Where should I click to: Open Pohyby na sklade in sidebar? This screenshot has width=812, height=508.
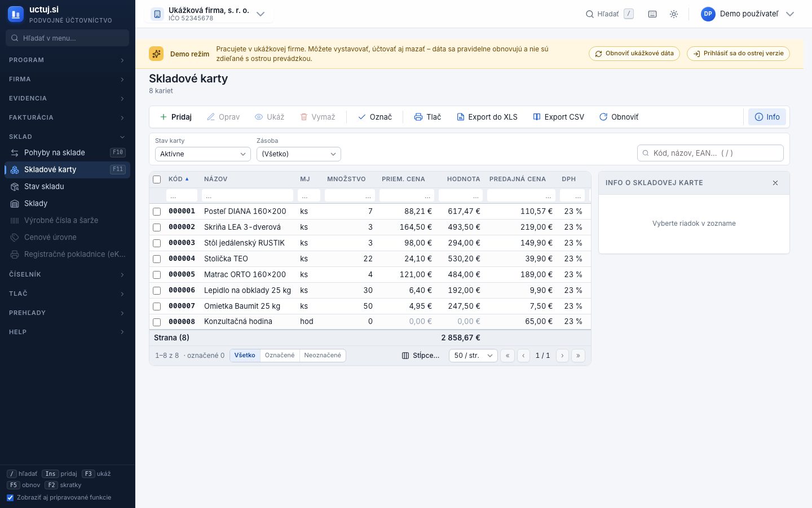click(68, 152)
